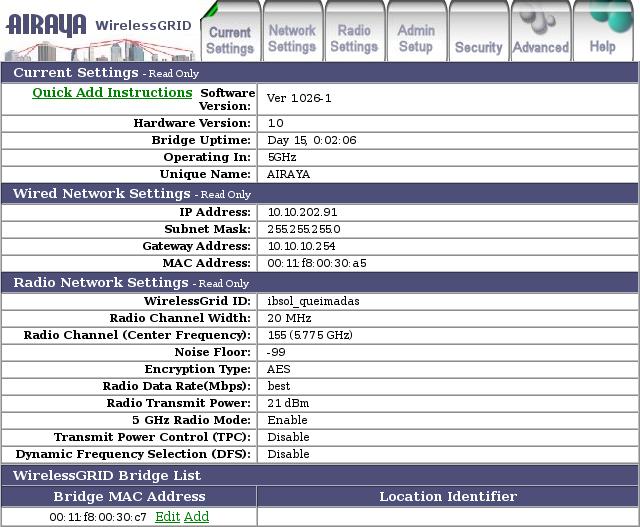The image size is (640, 527).
Task: Click the gateway address 10.10.10.254
Action: [x=302, y=246]
